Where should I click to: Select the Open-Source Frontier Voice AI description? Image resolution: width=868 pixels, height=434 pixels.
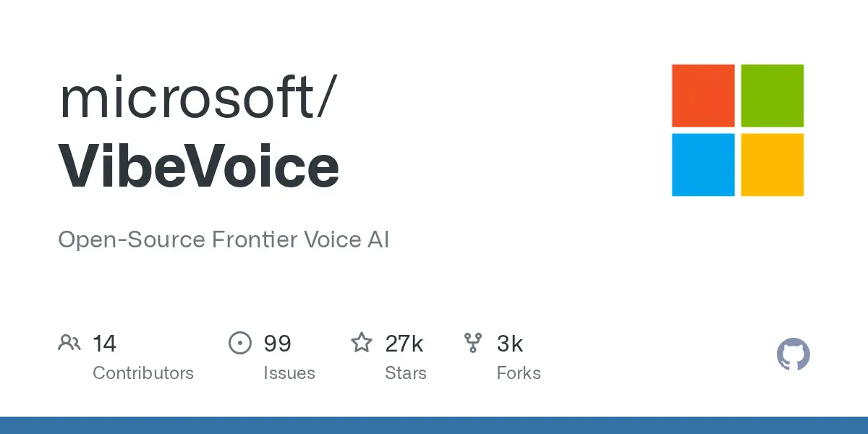(224, 239)
